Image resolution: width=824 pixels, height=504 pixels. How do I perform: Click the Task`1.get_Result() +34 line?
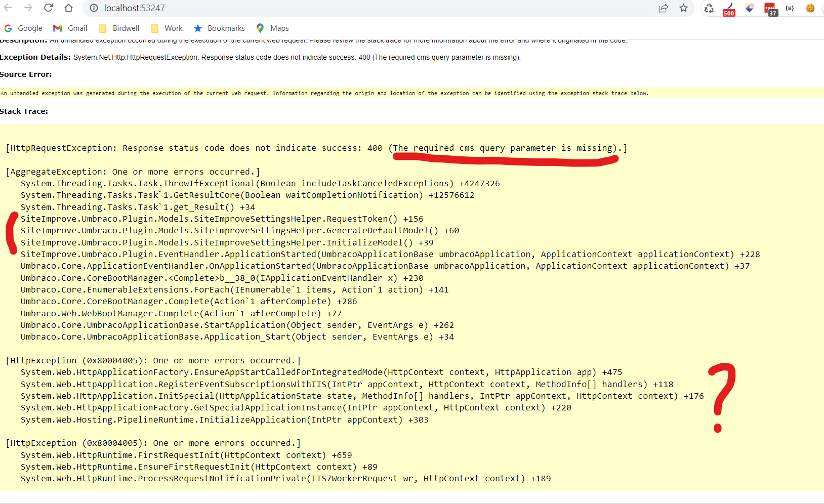[x=138, y=207]
